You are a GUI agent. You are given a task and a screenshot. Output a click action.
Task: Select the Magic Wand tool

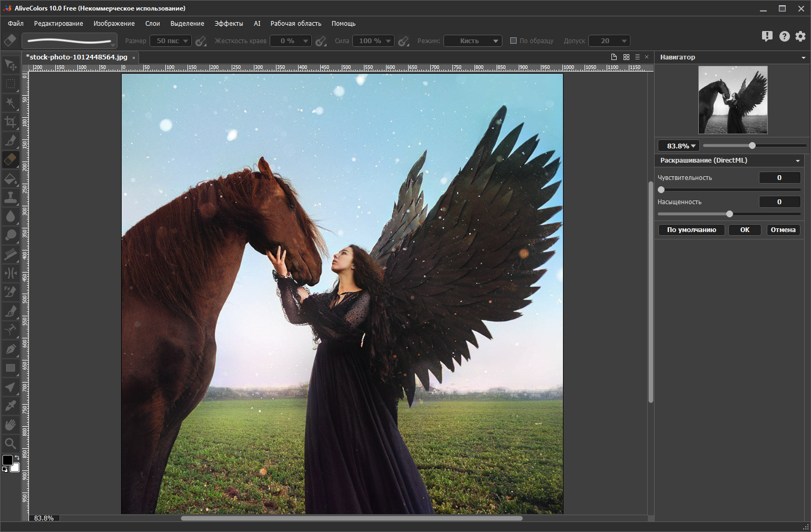(10, 103)
